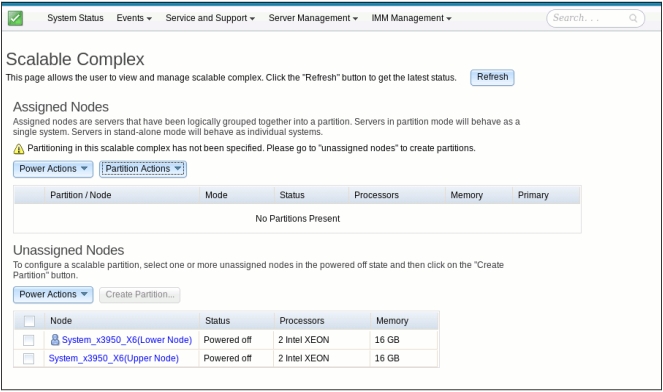Image resolution: width=663 pixels, height=392 pixels.
Task: Click 16 GB in Lower Node row
Action: pos(387,340)
